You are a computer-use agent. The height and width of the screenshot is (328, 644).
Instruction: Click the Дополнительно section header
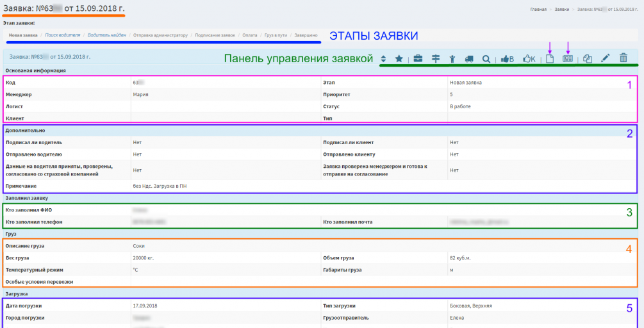[25, 131]
